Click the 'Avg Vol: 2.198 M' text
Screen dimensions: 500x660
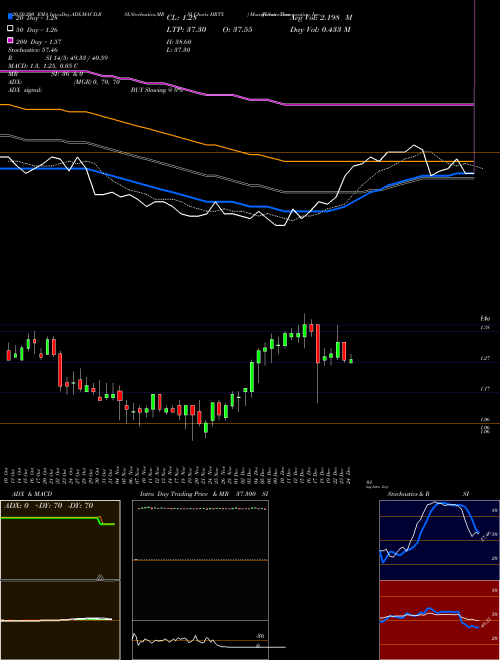click(x=321, y=18)
